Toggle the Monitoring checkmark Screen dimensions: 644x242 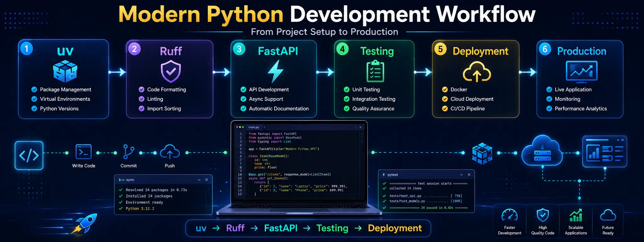(549, 99)
